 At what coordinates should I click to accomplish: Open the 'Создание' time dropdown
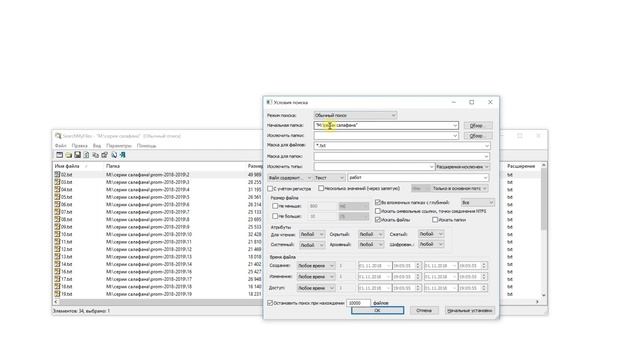[316, 266]
